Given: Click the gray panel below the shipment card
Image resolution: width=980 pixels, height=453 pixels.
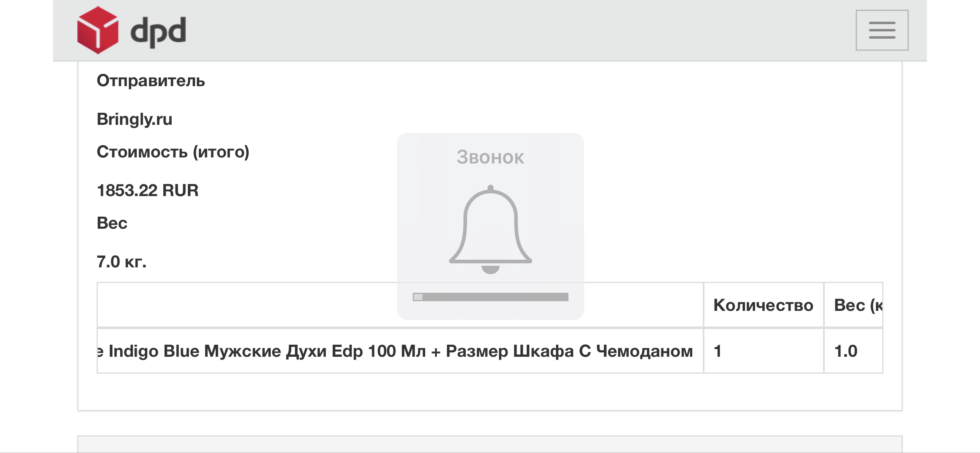Looking at the screenshot, I should pyautogui.click(x=490, y=444).
